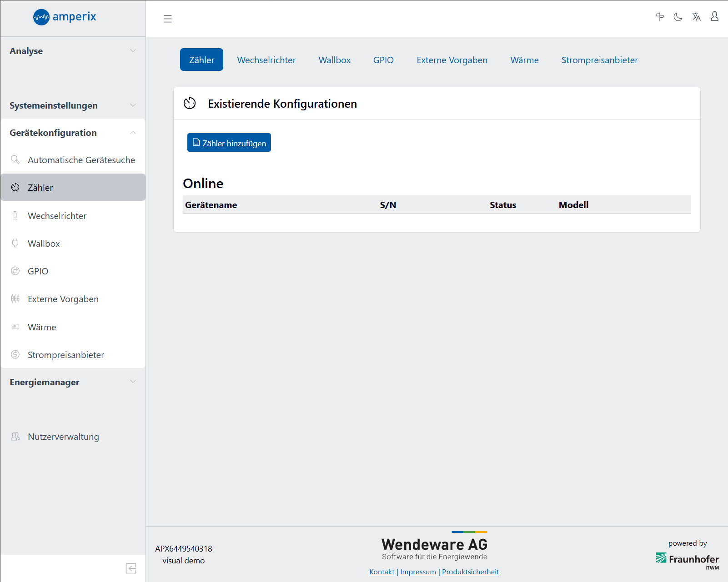This screenshot has height=582, width=728.
Task: Open the Kontakt link in the footer
Action: point(382,572)
